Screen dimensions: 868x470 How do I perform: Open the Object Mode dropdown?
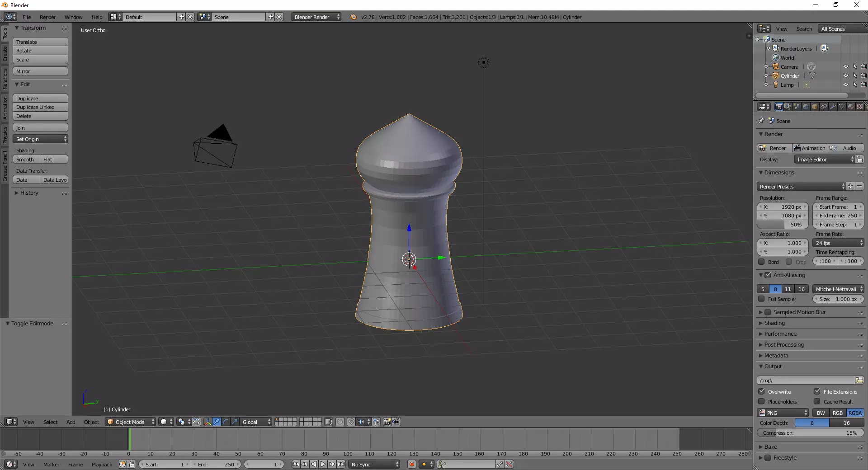pyautogui.click(x=130, y=422)
